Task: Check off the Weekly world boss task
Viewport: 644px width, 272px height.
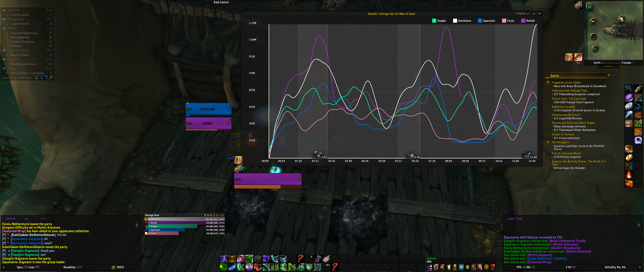Action: click(x=7, y=64)
